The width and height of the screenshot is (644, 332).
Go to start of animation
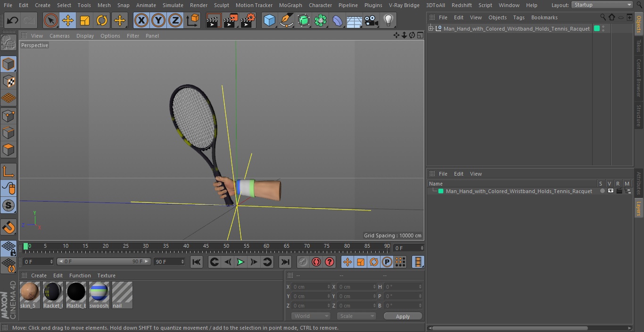(x=197, y=262)
